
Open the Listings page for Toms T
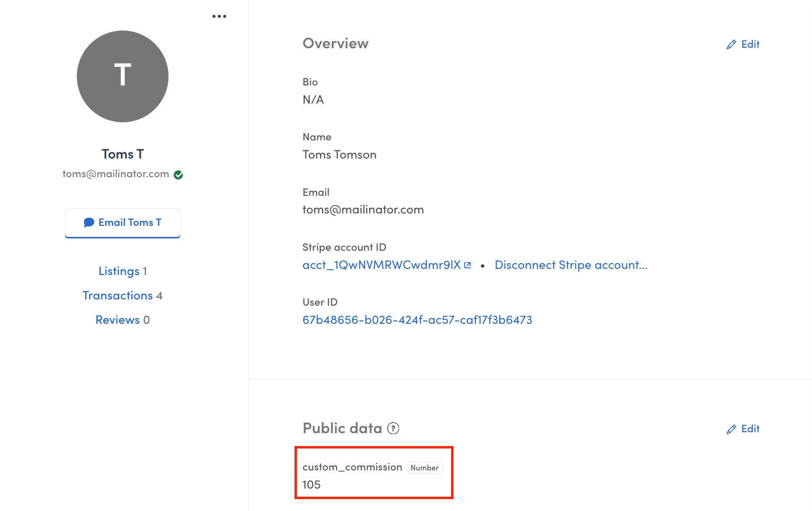[118, 271]
